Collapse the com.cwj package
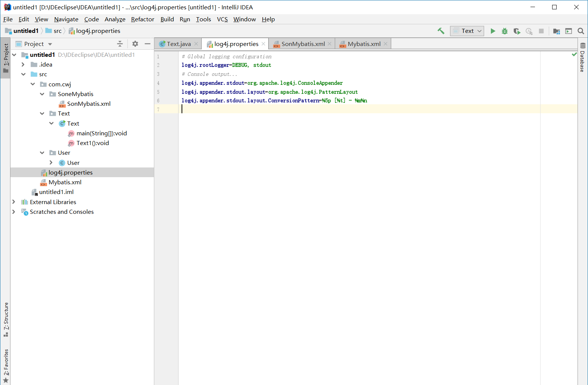Viewport: 588px width, 385px height. click(33, 84)
